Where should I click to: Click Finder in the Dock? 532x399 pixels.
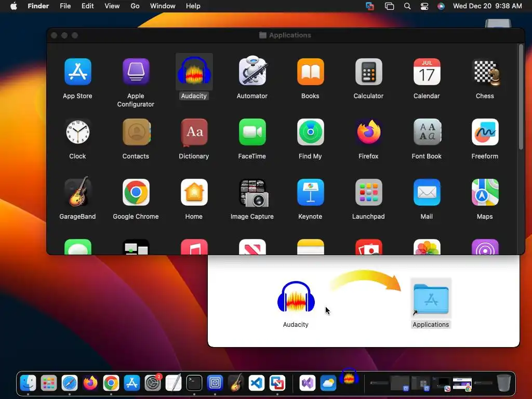coord(28,383)
